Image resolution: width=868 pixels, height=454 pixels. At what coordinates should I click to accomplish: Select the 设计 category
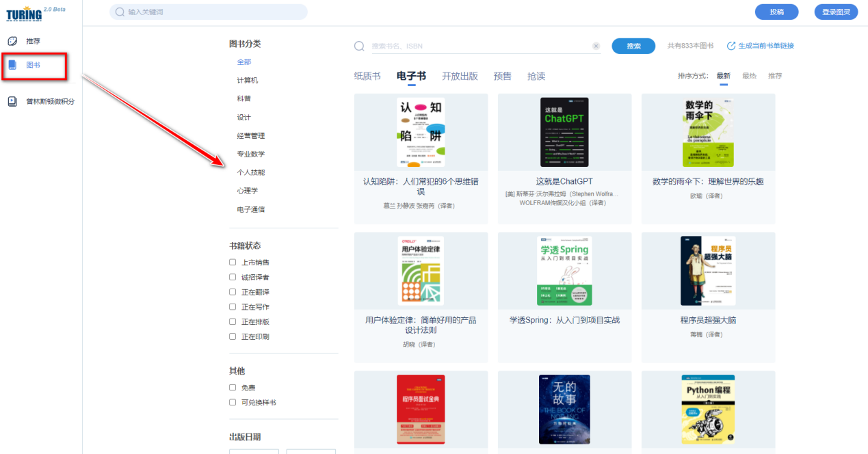click(x=244, y=118)
